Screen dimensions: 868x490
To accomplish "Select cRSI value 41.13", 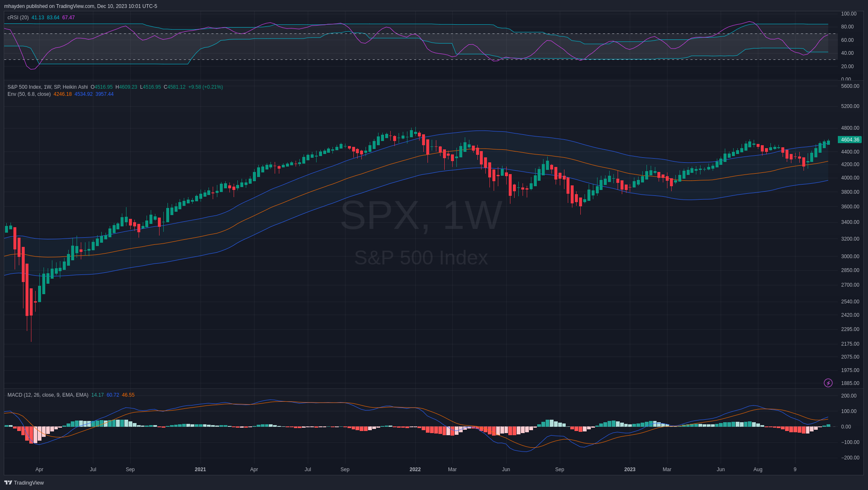I will (38, 18).
